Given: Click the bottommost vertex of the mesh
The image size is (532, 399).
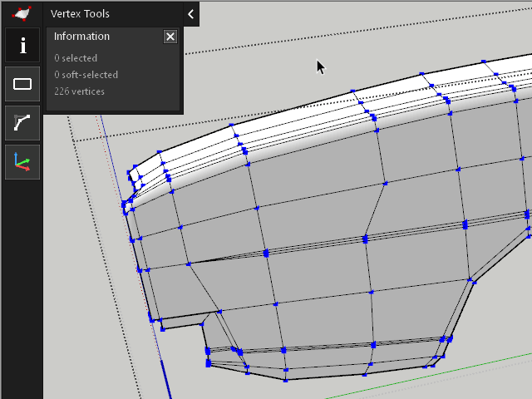Looking at the screenshot, I should [x=285, y=381].
